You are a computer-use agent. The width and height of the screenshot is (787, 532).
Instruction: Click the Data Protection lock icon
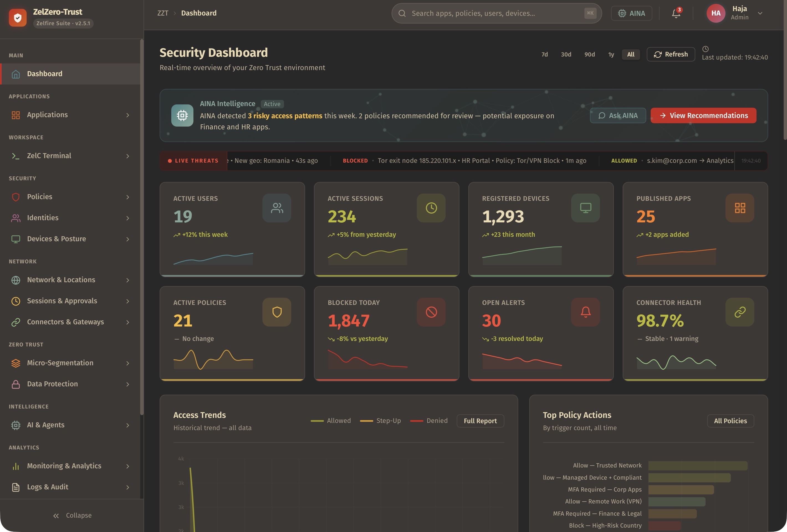(16, 384)
